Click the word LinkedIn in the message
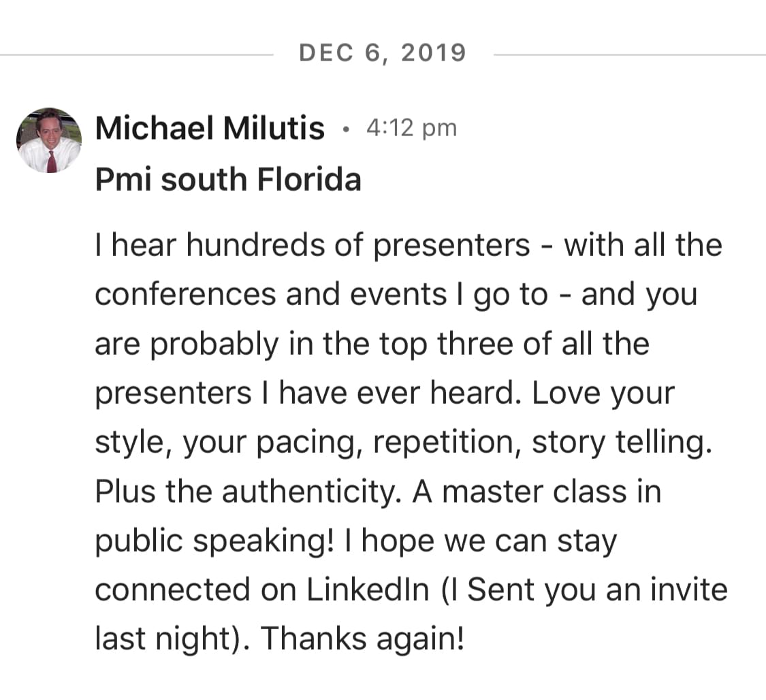The image size is (766, 700). pyautogui.click(x=368, y=590)
